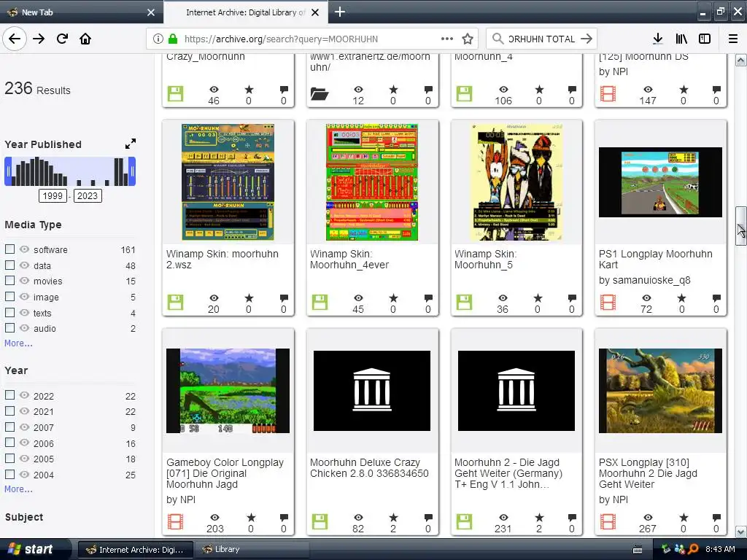Check the 2007 year filter
The height and width of the screenshot is (560, 747).
point(9,427)
